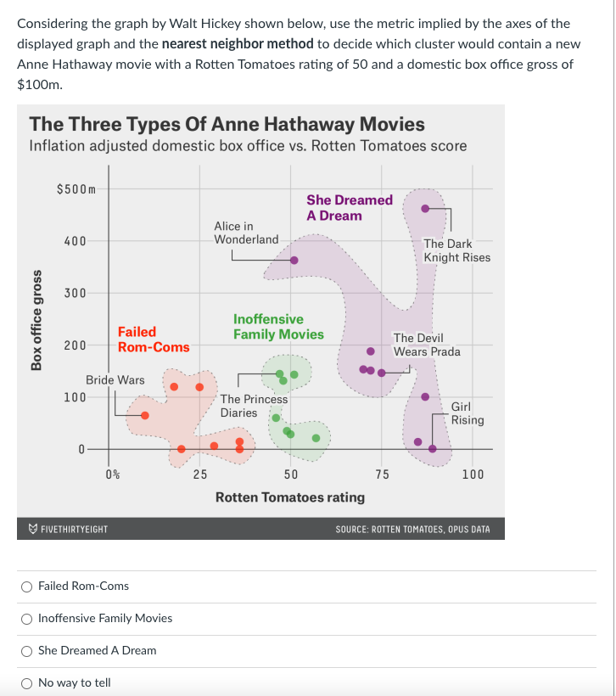The height and width of the screenshot is (696, 616).
Task: Click the Rotten Tomatoes rating axis label
Action: coord(292,497)
